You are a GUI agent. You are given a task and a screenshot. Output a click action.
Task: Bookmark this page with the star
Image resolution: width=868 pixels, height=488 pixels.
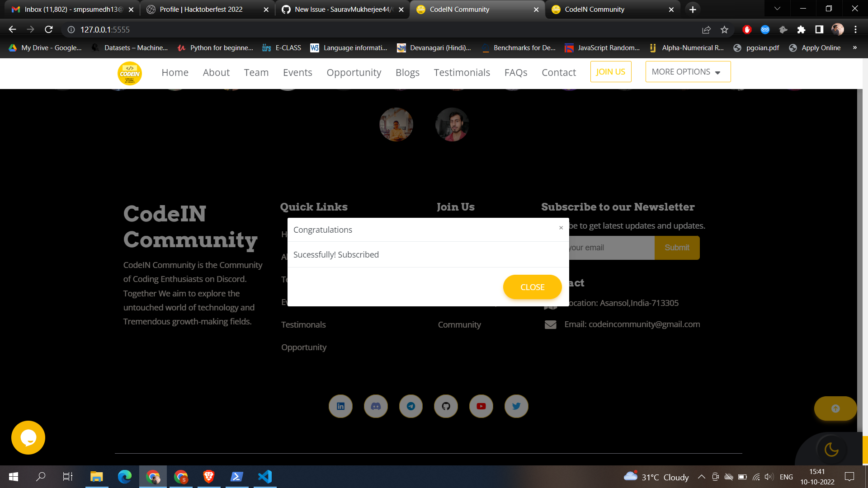pyautogui.click(x=725, y=29)
